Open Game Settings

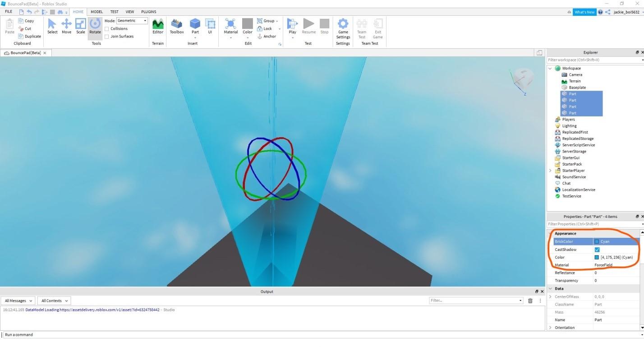pyautogui.click(x=343, y=28)
